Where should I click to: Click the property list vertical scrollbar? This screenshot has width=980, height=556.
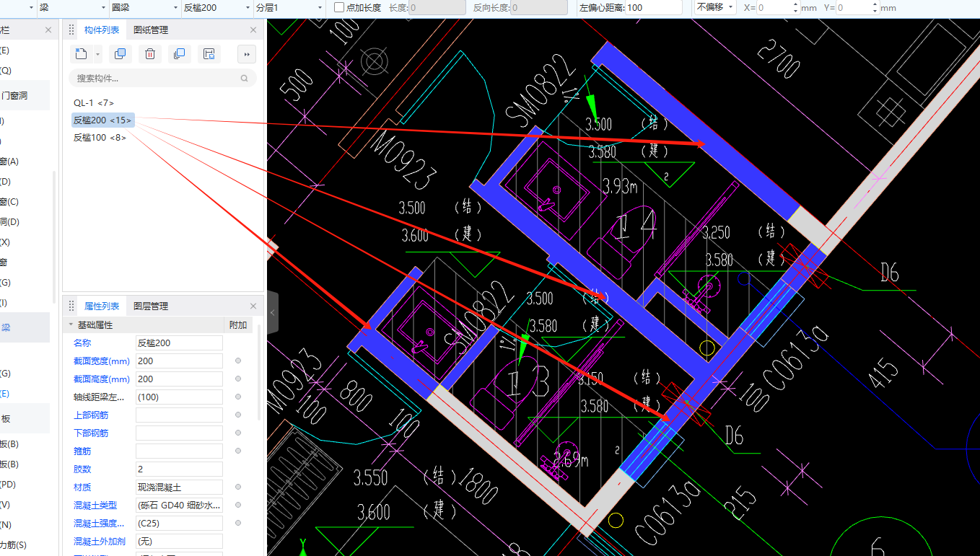click(x=259, y=371)
